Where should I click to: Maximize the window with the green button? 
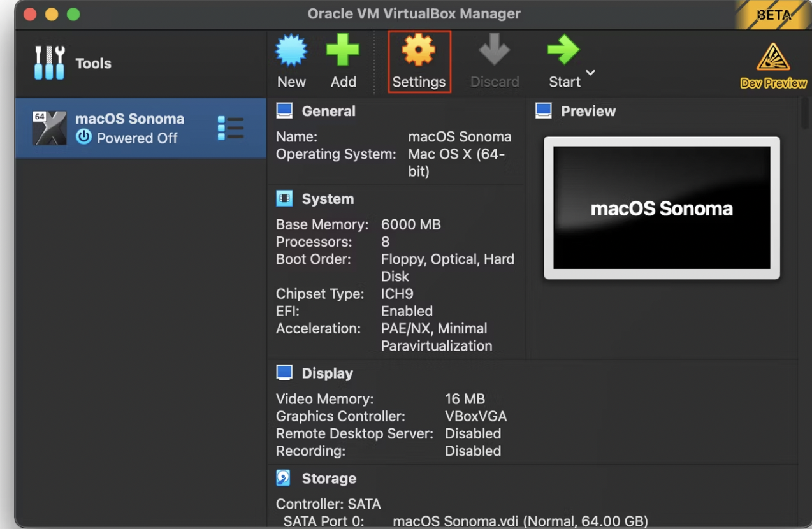click(x=73, y=14)
